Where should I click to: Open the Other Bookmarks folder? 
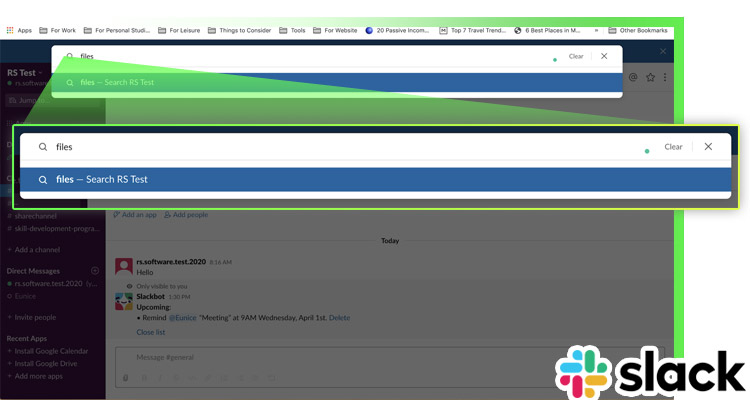pos(638,30)
